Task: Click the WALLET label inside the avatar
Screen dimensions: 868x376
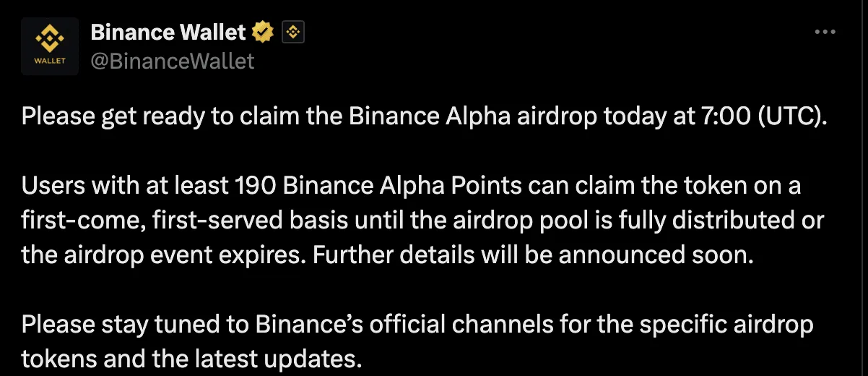Action: [50, 61]
